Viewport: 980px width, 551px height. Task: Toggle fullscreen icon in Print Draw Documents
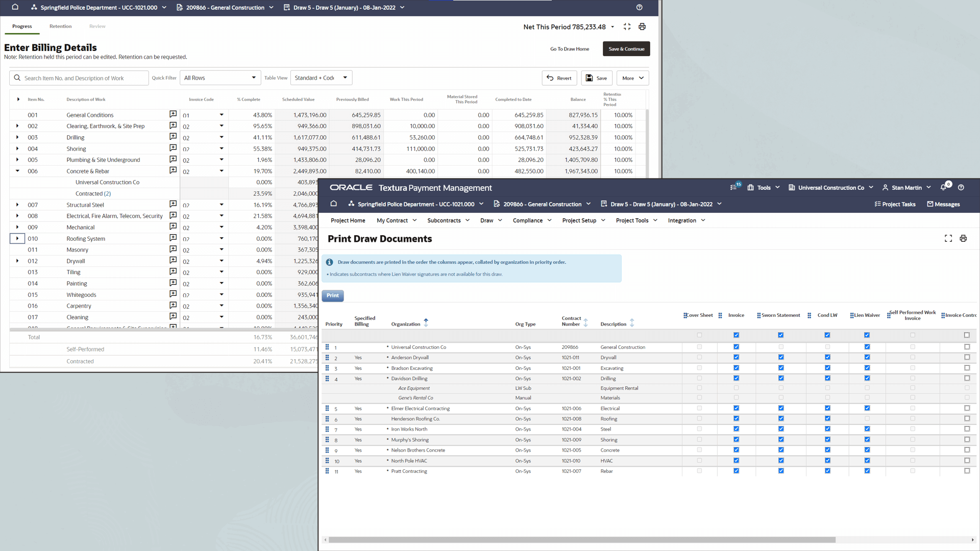(x=948, y=238)
